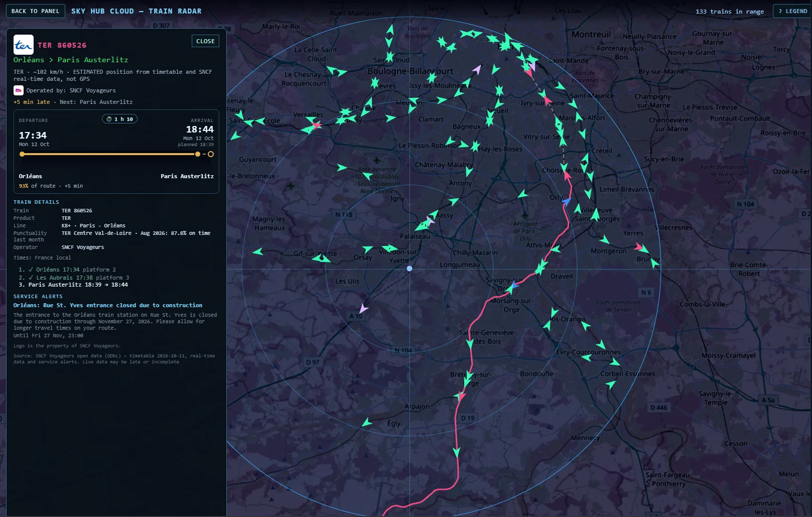Select the green train arrow near Gif-sur-Yvette left

(258, 251)
